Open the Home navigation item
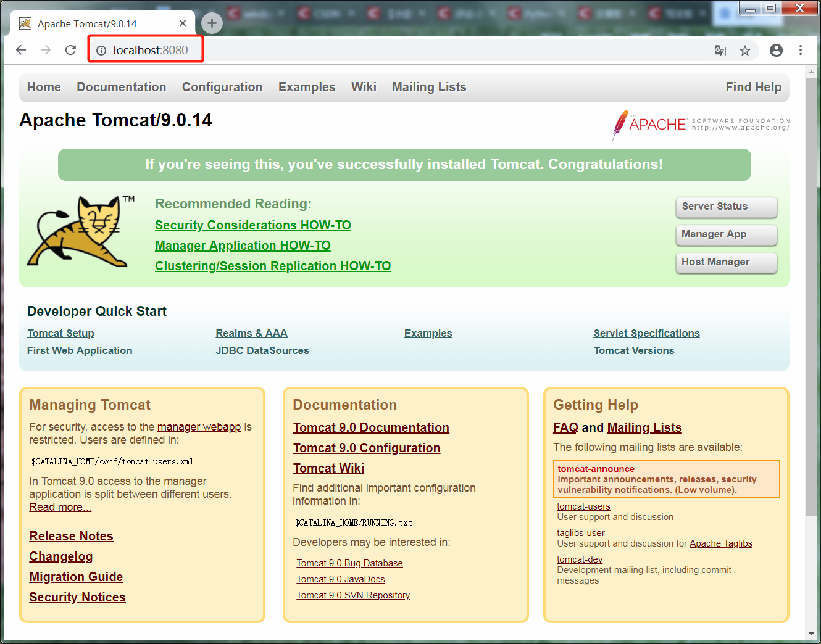 click(44, 87)
